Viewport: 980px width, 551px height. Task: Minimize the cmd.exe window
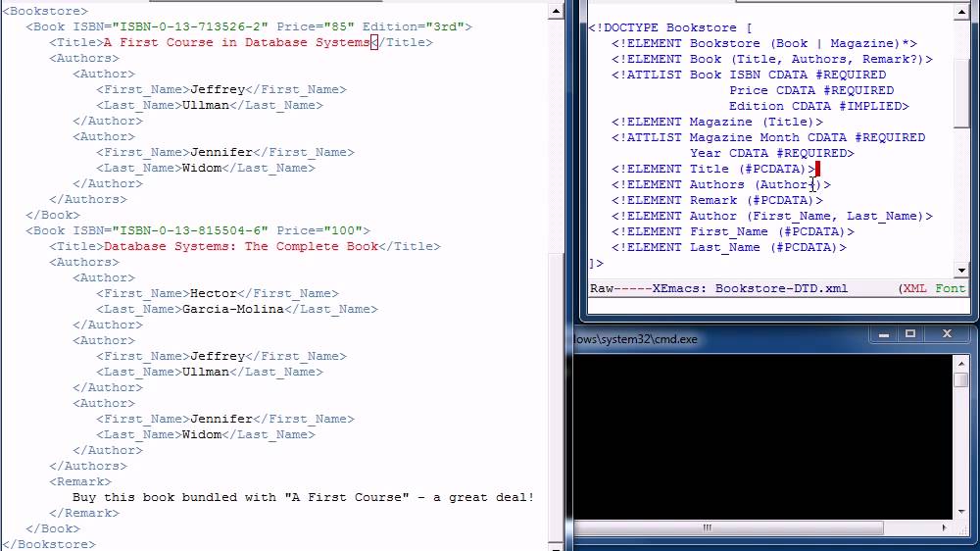pos(884,334)
